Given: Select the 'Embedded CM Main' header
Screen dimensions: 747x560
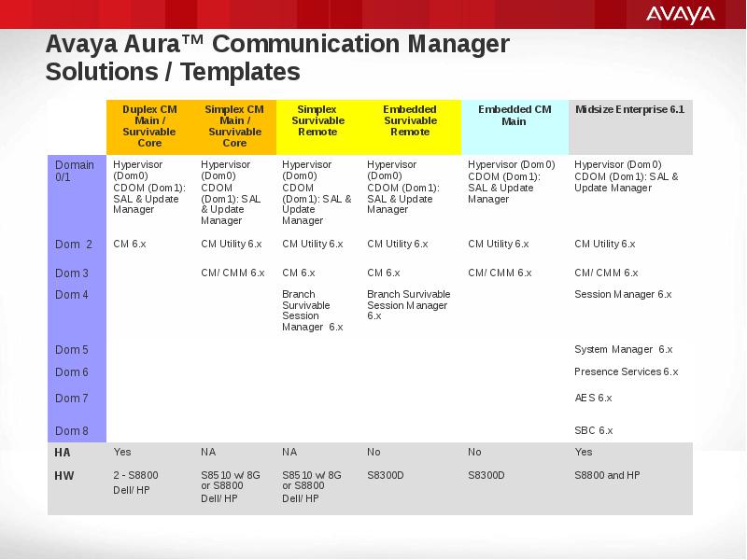Looking at the screenshot, I should pos(514,116).
